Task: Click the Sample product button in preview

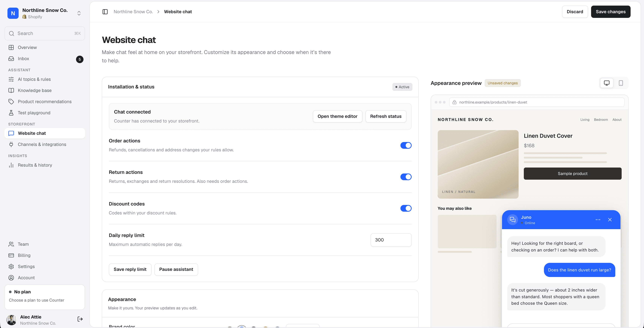Action: pos(572,174)
